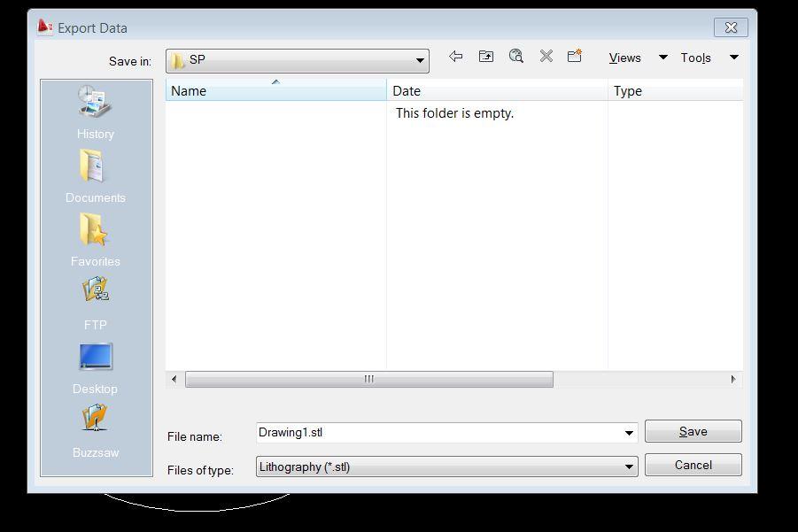Open the Tools menu
The width and height of the screenshot is (798, 532).
[x=696, y=58]
